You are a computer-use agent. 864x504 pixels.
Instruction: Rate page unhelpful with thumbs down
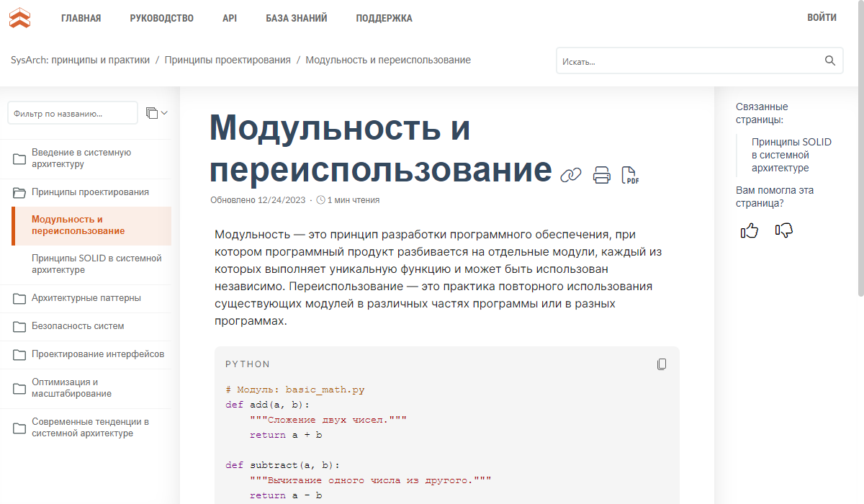point(783,231)
